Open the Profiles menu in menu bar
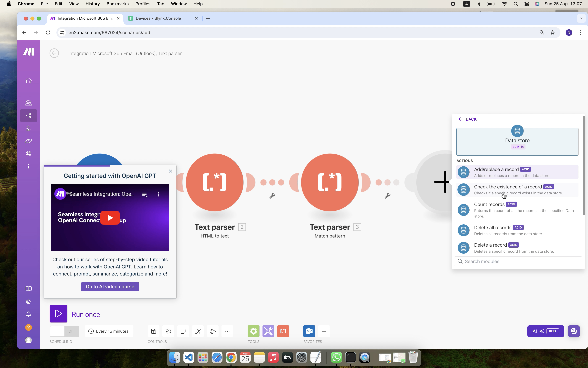 [143, 4]
